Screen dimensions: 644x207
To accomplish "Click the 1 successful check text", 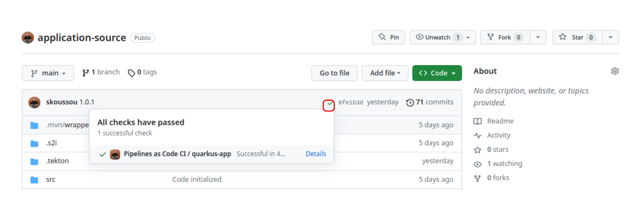I will tap(125, 133).
